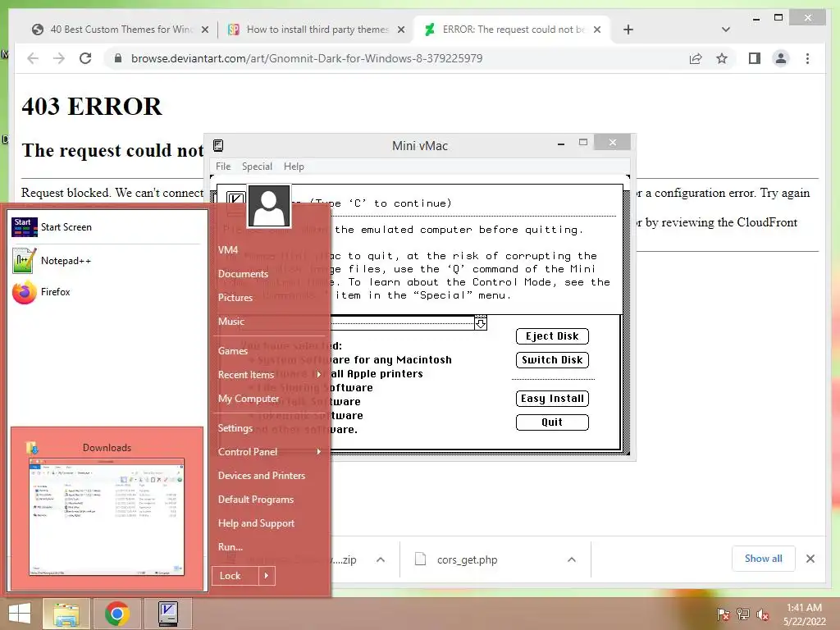Open Start Screen from start menu
This screenshot has height=630, width=840.
point(106,227)
